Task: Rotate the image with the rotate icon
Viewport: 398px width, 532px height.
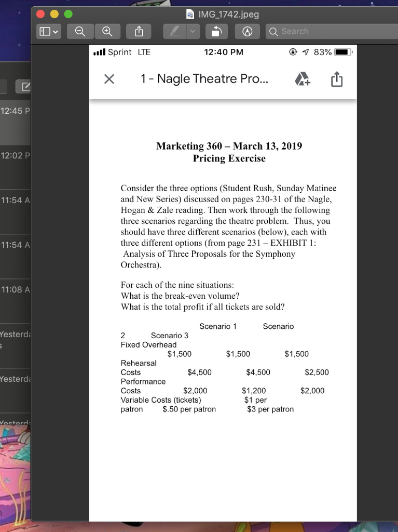Action: coord(216,31)
